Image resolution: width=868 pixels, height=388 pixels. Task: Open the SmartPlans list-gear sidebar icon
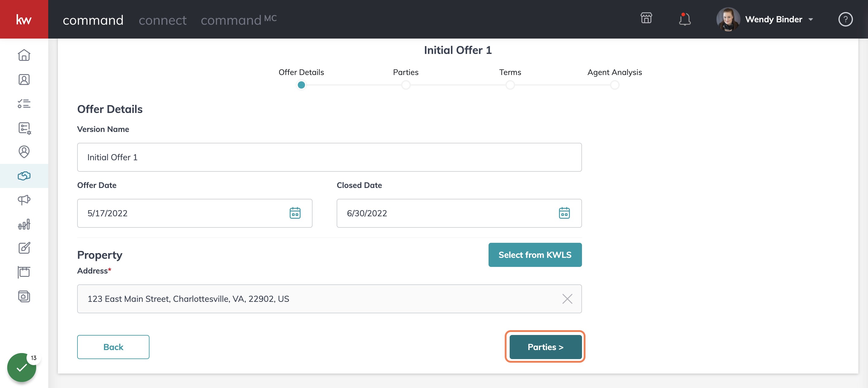[24, 128]
